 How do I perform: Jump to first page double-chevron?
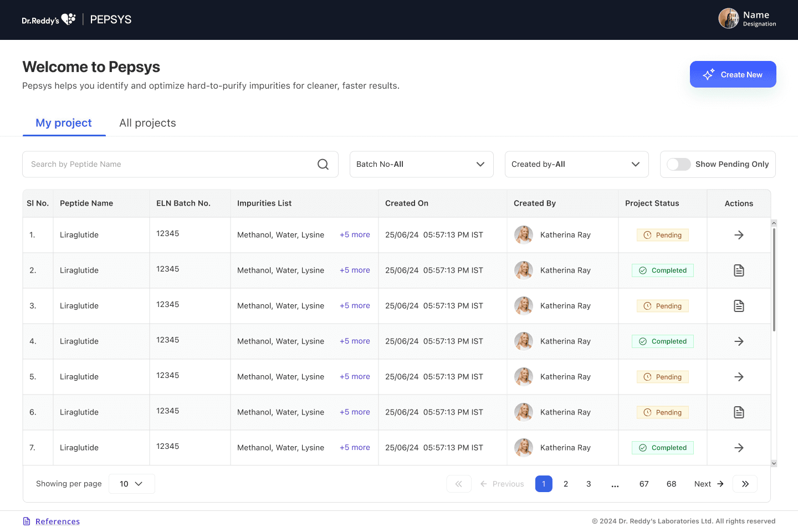tap(459, 484)
